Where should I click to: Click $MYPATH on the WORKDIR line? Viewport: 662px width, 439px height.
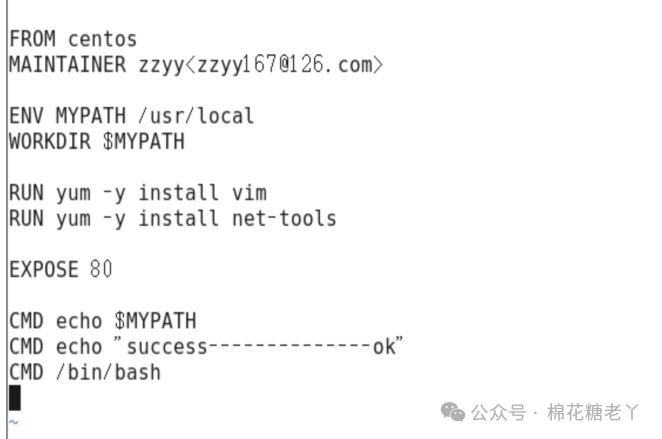point(144,142)
